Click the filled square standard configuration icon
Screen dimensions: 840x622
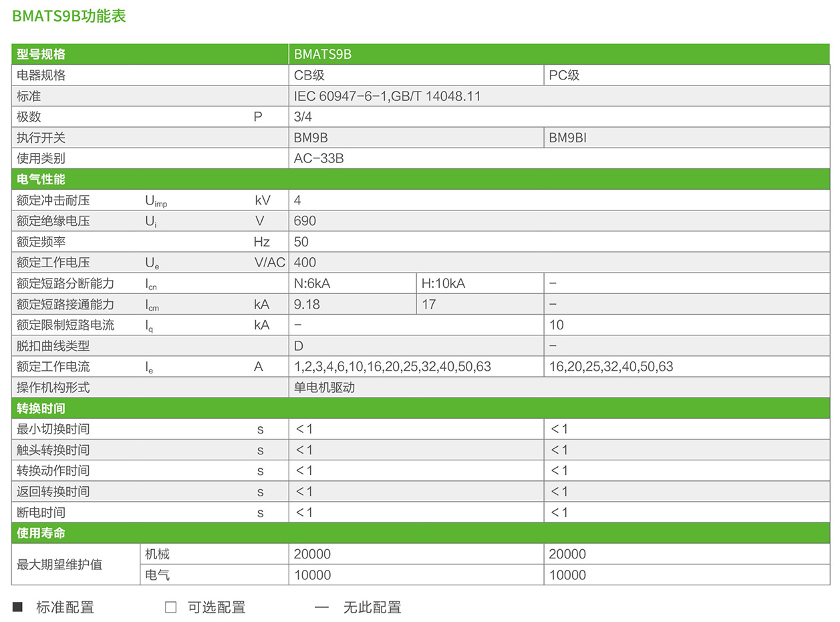[18, 607]
